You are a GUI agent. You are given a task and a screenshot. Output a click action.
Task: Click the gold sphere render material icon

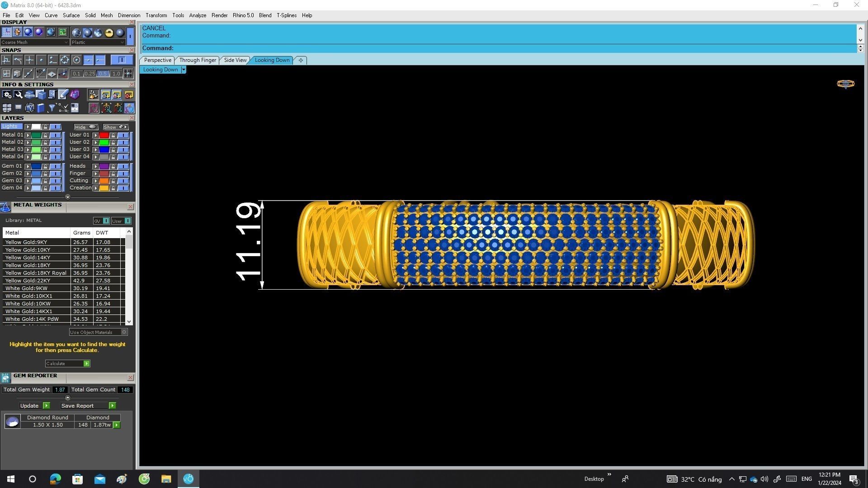(x=109, y=33)
